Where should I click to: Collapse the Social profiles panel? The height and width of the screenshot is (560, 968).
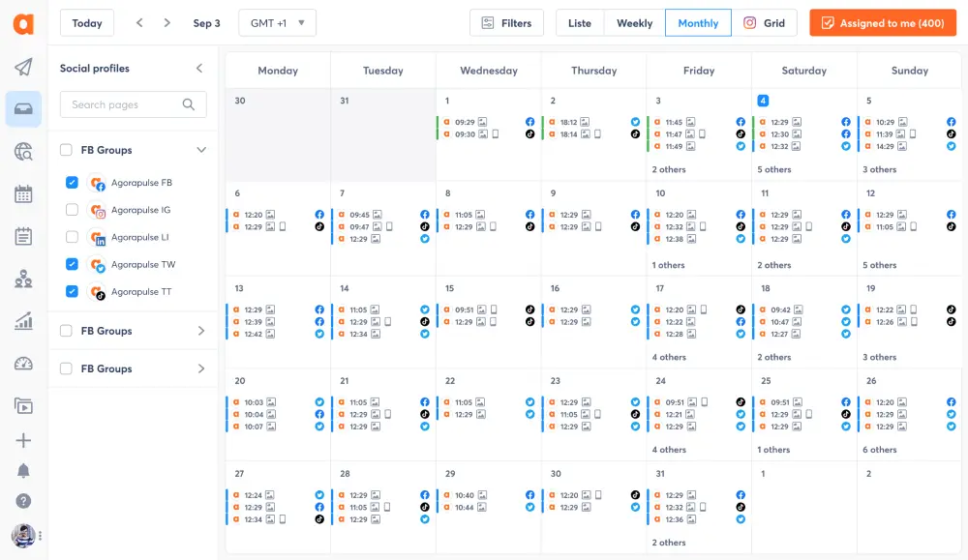click(199, 69)
